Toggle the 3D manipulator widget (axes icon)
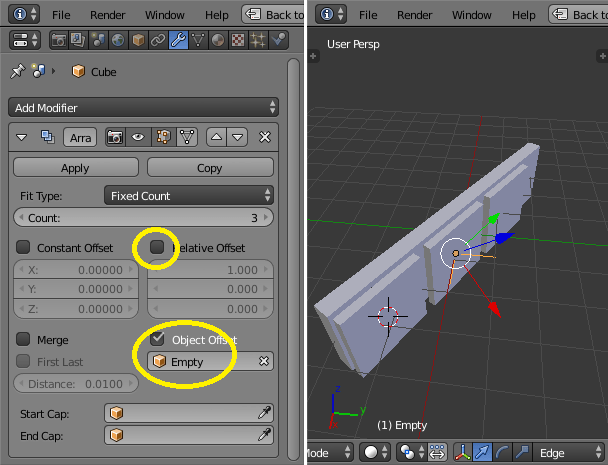Viewport: 608px width, 465px height. coord(463,452)
